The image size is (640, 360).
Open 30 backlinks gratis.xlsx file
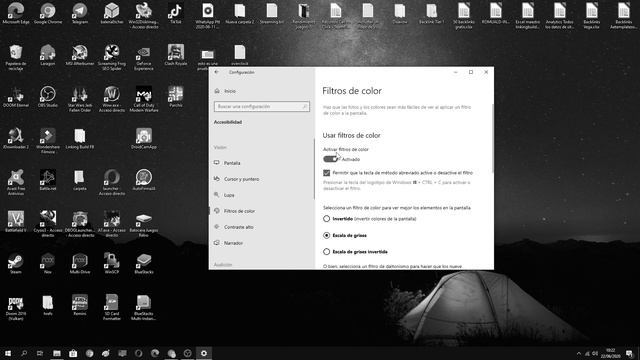pos(464,16)
